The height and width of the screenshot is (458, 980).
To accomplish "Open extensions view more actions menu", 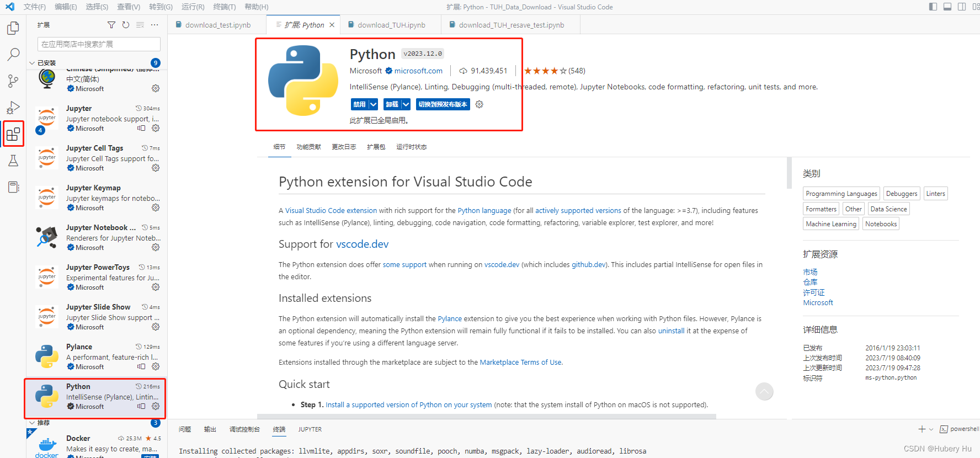I will 155,25.
